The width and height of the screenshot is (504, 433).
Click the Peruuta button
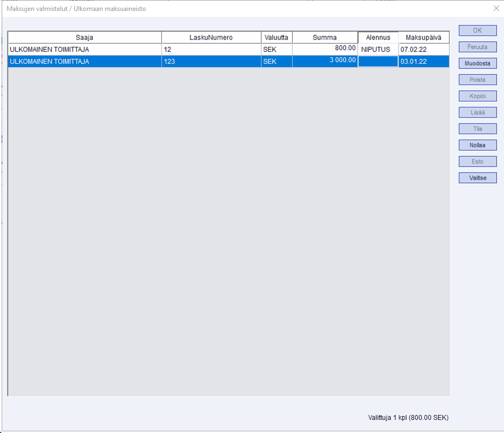(x=477, y=47)
